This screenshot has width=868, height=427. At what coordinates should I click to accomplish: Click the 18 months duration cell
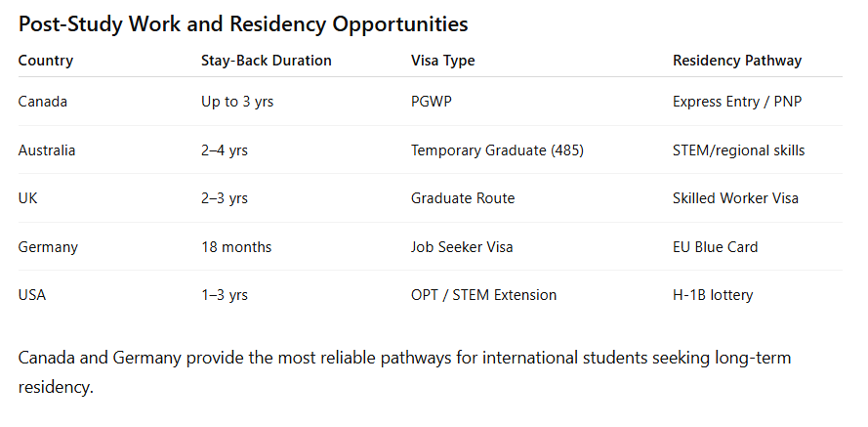[x=236, y=246]
